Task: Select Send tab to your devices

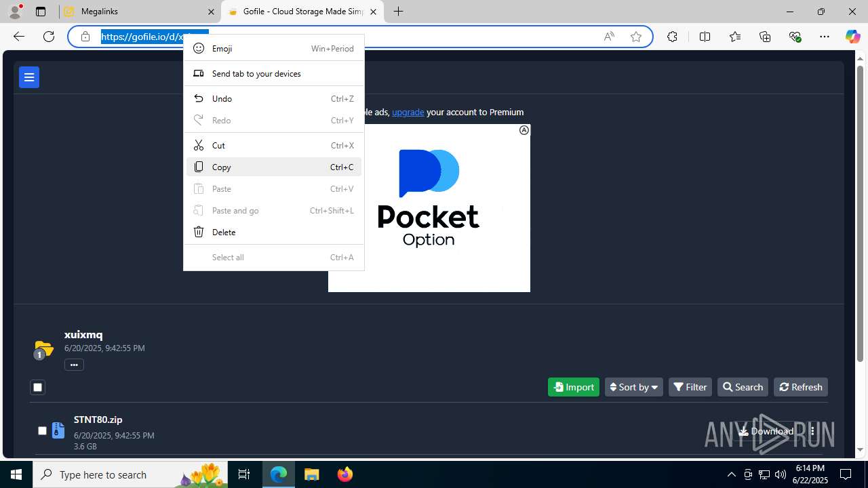Action: point(274,73)
